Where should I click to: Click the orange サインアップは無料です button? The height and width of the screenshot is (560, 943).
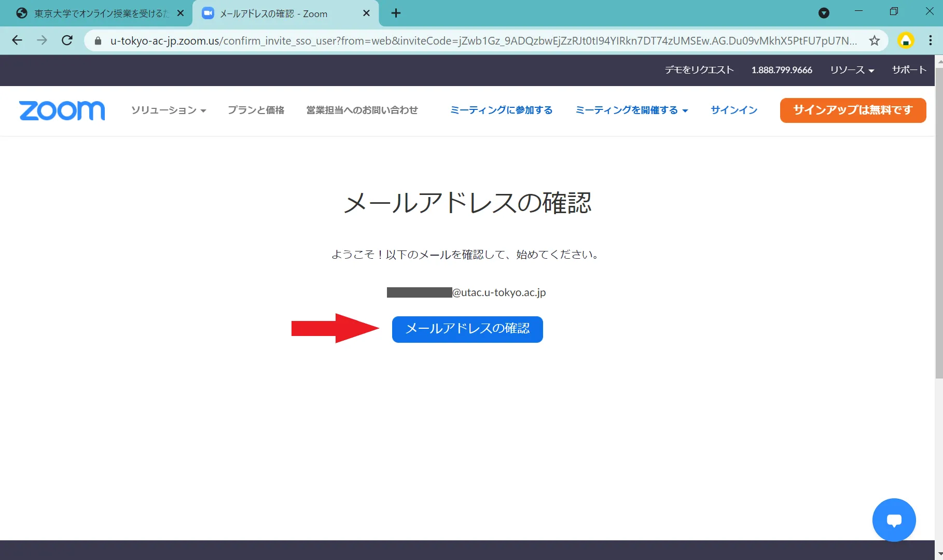coord(853,110)
